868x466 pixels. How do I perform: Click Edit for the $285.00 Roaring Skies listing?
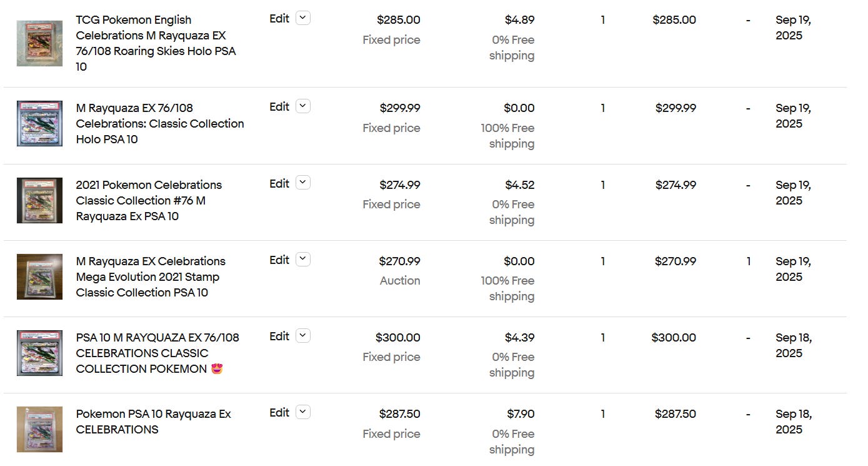click(x=279, y=19)
